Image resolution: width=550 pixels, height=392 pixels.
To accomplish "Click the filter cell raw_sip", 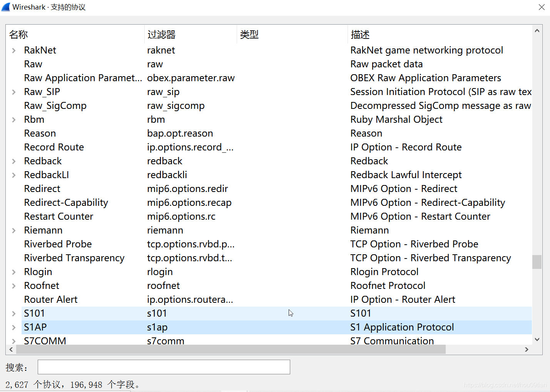I will tap(163, 92).
